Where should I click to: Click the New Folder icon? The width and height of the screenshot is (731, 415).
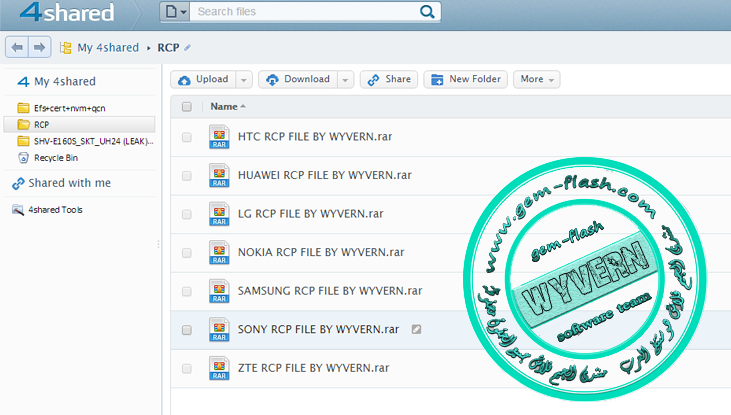point(437,80)
